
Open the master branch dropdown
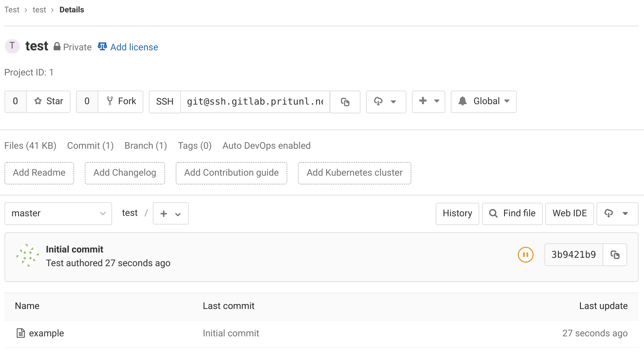pyautogui.click(x=58, y=214)
